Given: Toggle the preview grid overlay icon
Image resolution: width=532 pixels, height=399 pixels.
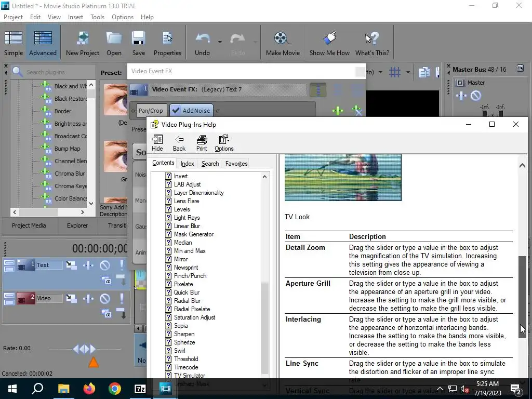Looking at the screenshot, I should [x=395, y=72].
